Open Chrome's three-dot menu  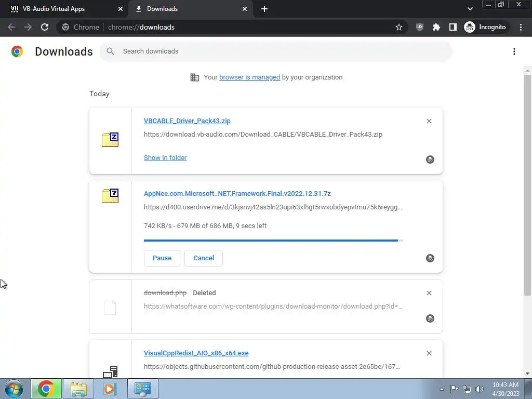(x=521, y=27)
